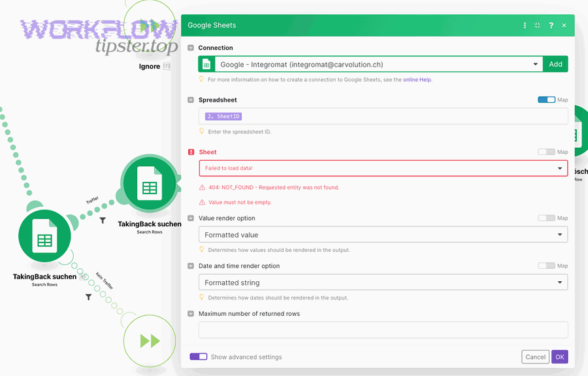This screenshot has height=376, width=588.
Task: Turn off Show advanced settings toggle
Action: [199, 356]
